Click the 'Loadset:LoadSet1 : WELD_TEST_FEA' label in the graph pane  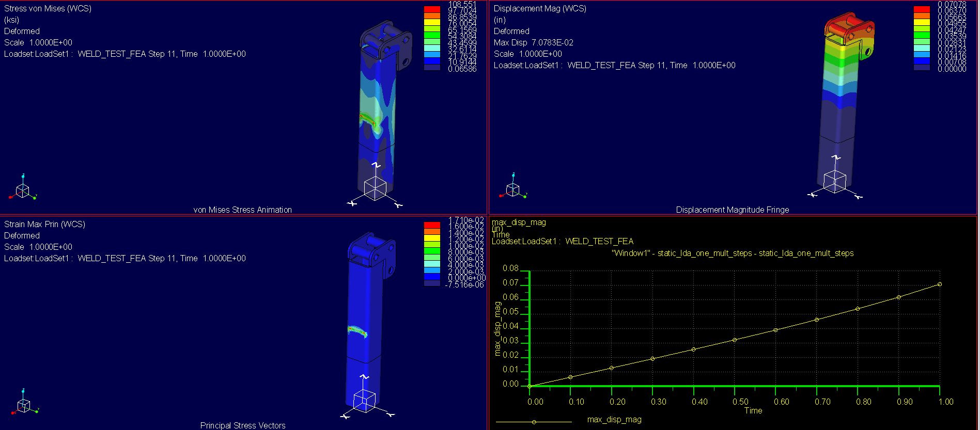562,241
